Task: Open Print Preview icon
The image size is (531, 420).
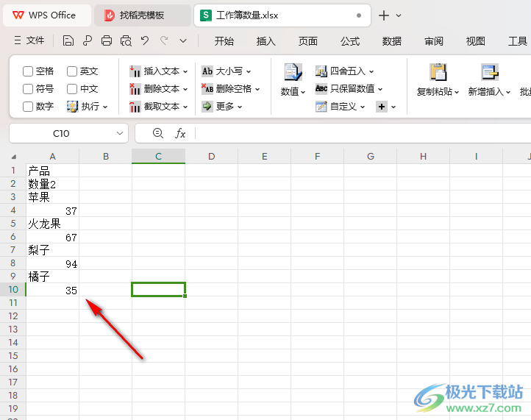Action: tap(126, 41)
